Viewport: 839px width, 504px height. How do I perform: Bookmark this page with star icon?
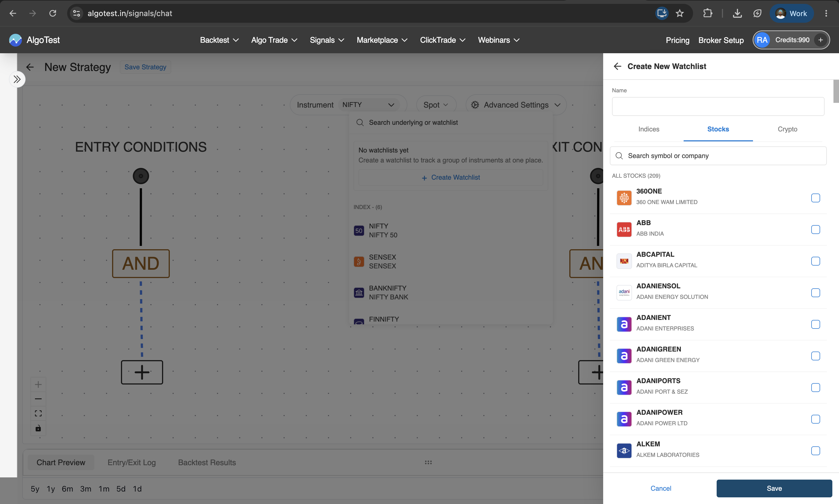click(x=680, y=13)
